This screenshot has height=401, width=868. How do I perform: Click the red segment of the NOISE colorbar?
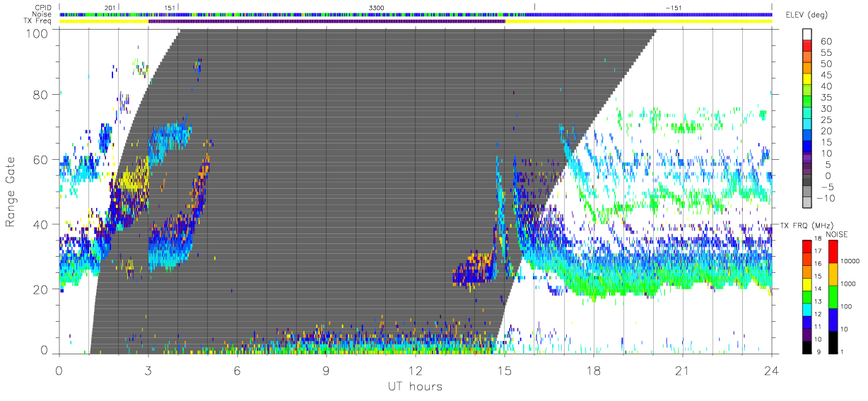[832, 252]
